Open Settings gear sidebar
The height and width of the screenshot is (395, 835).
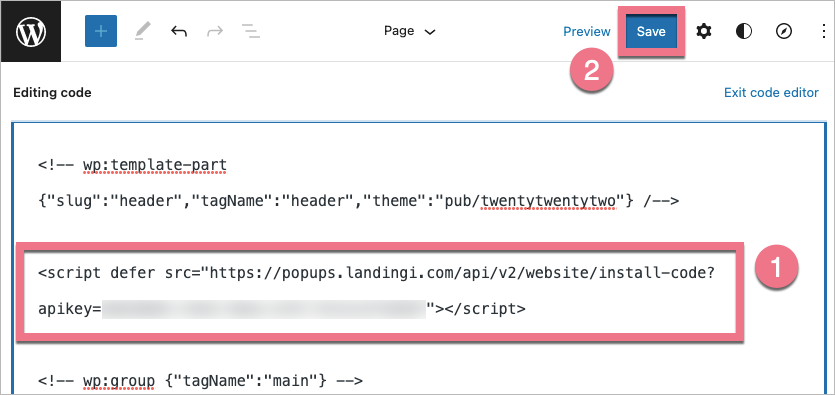704,31
